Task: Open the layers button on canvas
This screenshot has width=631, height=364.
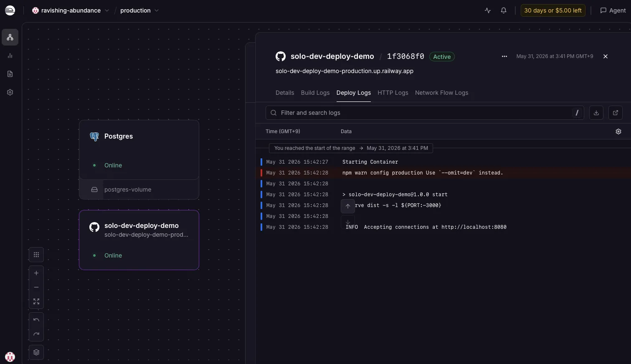Action: [36, 352]
